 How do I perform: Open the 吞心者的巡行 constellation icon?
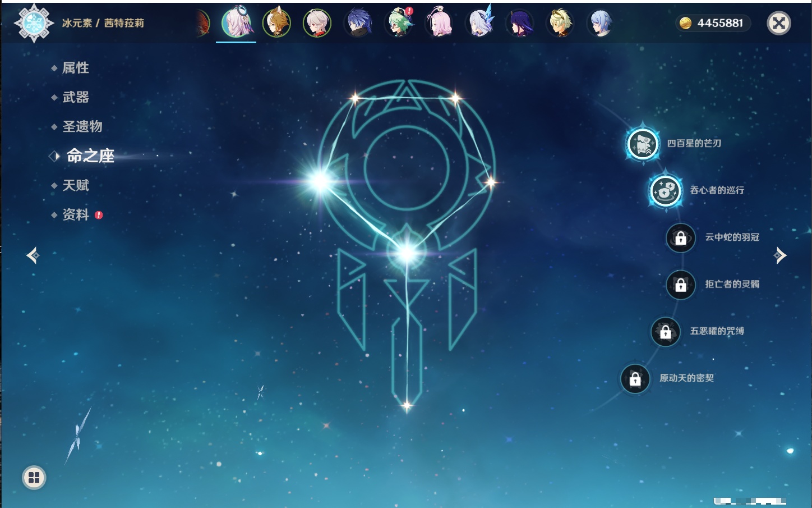tap(666, 190)
